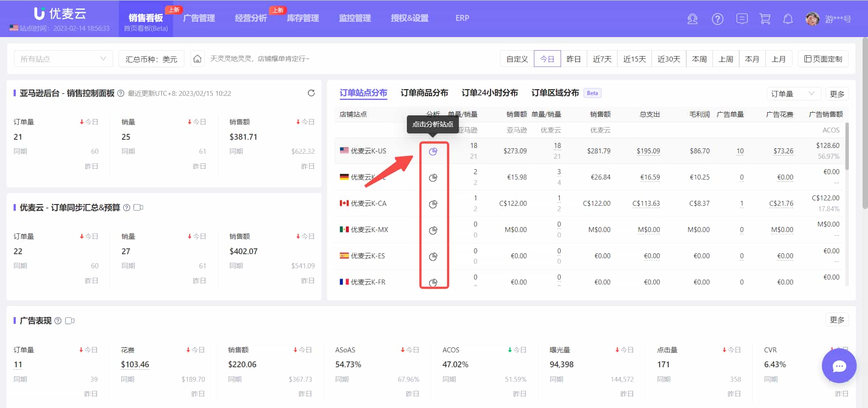Play video tutorial for 广告表现
Viewport: 868px width, 408px height.
70,321
